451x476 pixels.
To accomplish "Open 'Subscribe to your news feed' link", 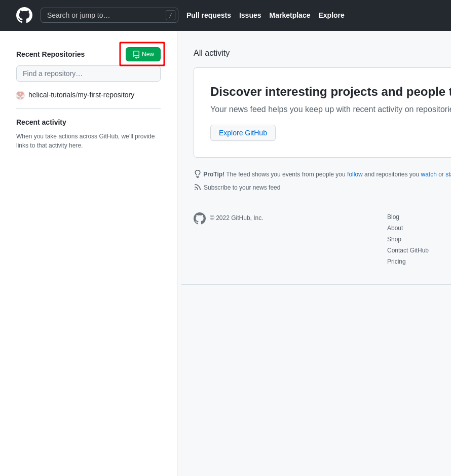I will (242, 188).
